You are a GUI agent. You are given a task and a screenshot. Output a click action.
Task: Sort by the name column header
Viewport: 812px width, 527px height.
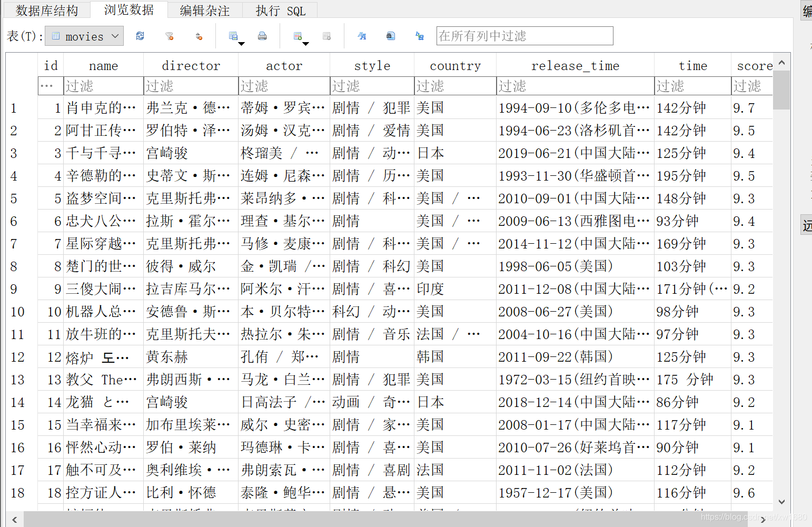[x=103, y=65]
